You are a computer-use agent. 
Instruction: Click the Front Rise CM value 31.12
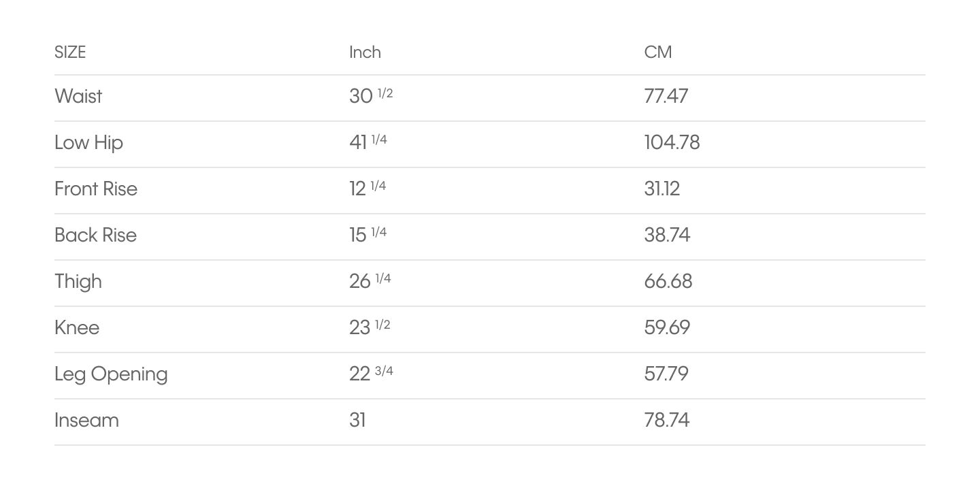(x=662, y=189)
